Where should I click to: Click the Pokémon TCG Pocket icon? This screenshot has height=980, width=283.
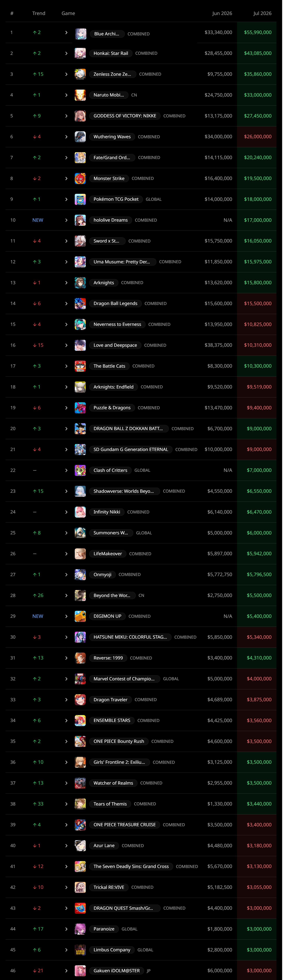(80, 199)
